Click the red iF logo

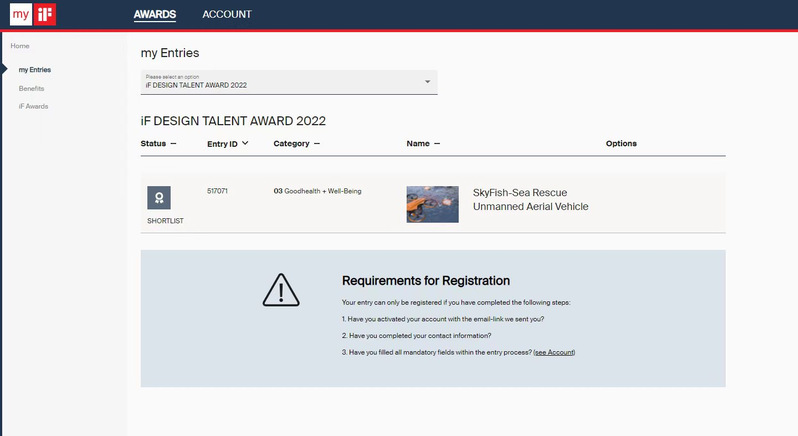point(45,15)
